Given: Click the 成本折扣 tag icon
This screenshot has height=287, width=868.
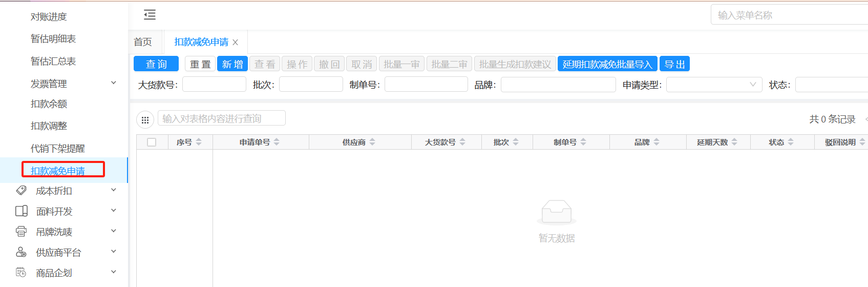Looking at the screenshot, I should [x=21, y=191].
